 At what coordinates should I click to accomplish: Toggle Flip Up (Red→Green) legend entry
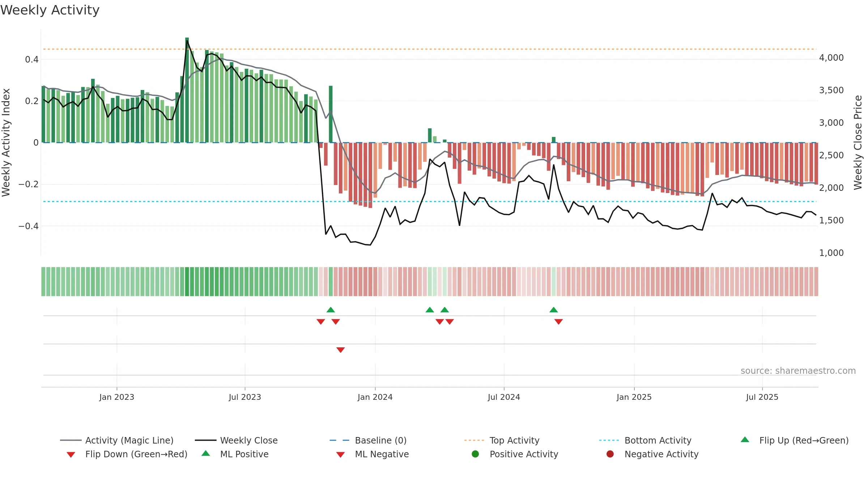[x=795, y=440]
